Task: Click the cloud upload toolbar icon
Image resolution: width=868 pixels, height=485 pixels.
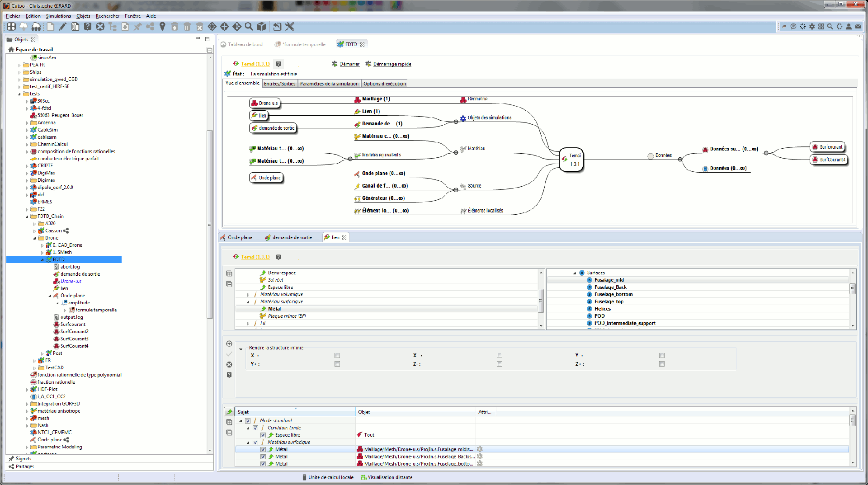Action: (x=24, y=27)
